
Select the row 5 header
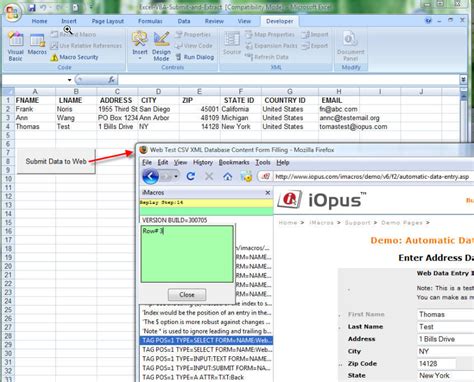tap(8, 135)
